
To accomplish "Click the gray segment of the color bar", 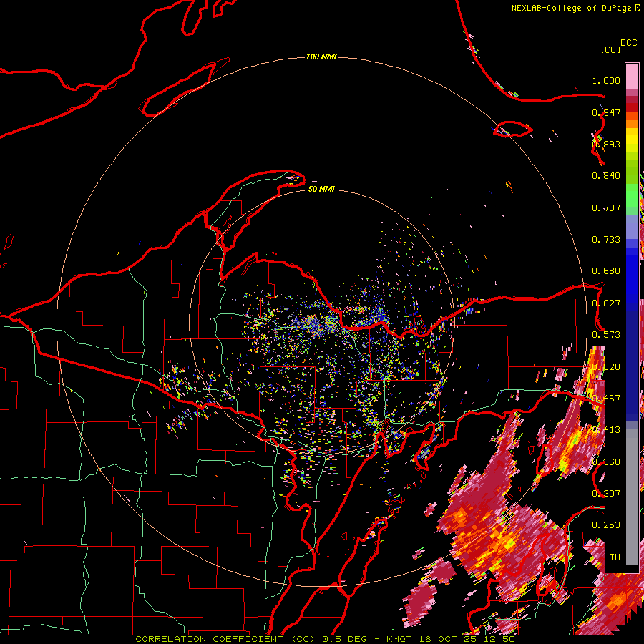I will [632, 497].
